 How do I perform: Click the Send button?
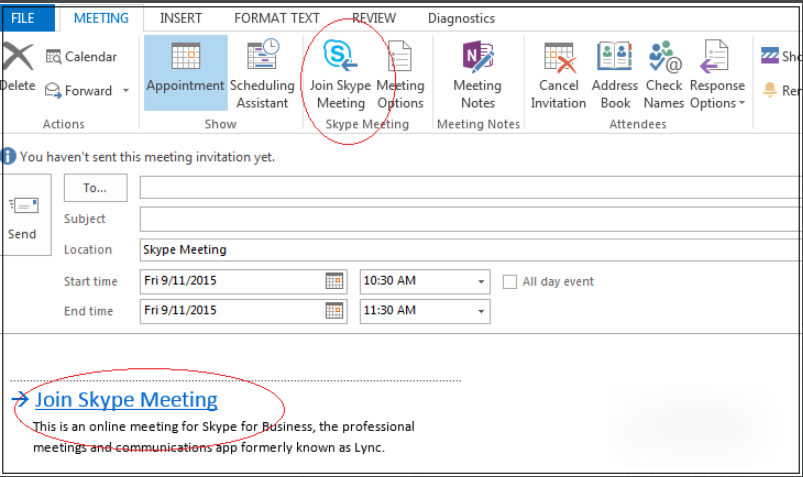24,215
